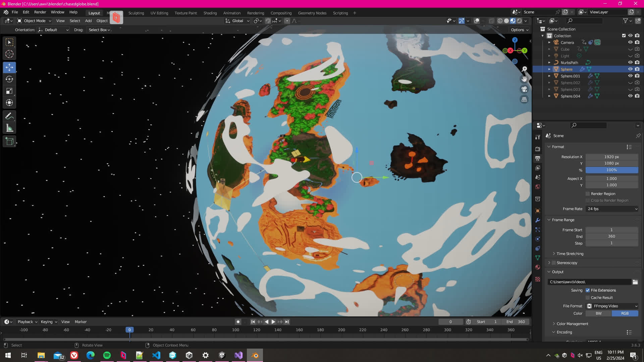Activate the Measure tool
Screen dimensions: 644x362
pyautogui.click(x=9, y=128)
